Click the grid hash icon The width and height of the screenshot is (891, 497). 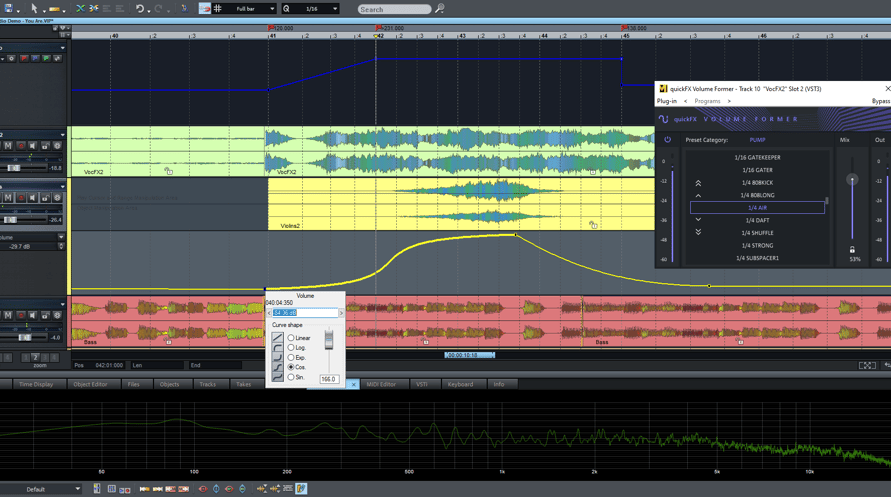218,9
